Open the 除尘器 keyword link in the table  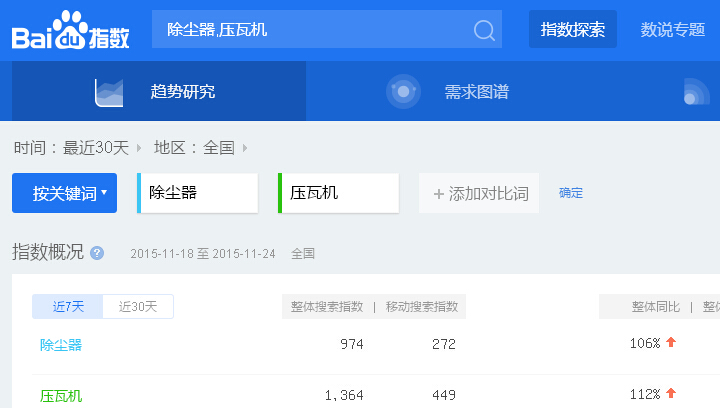(61, 345)
